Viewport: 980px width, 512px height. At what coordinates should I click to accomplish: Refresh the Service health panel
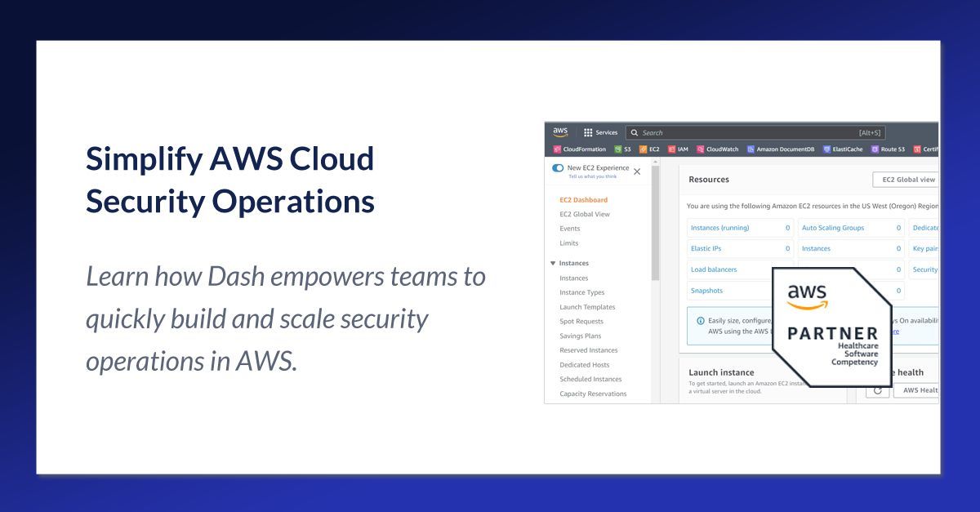[878, 390]
